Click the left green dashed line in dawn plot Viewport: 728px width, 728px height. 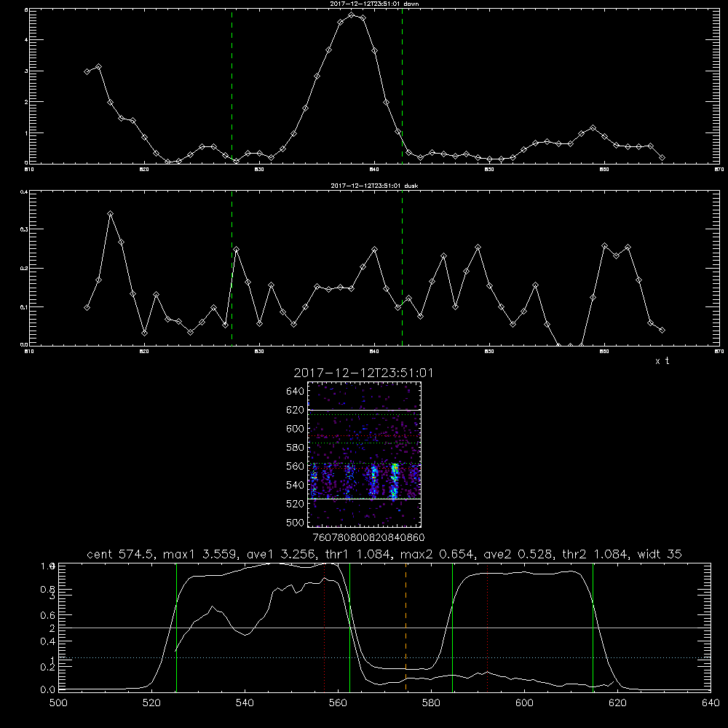(x=232, y=86)
